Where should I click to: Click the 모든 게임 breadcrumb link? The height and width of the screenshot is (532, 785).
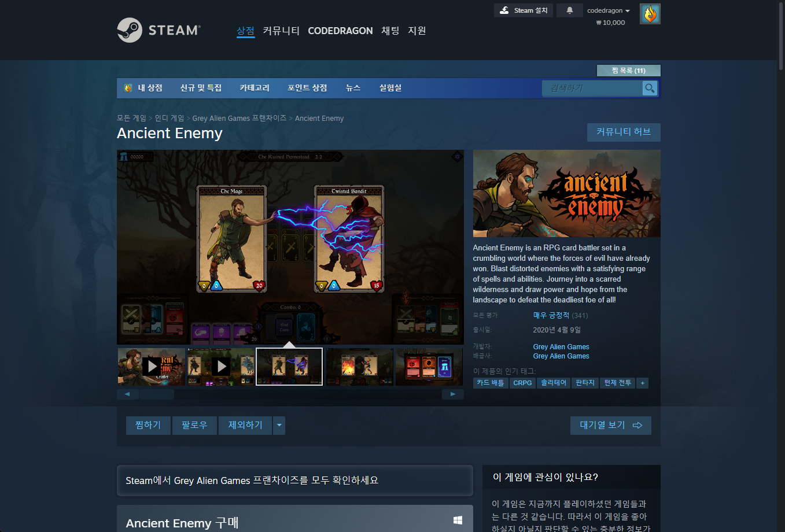[x=131, y=118]
